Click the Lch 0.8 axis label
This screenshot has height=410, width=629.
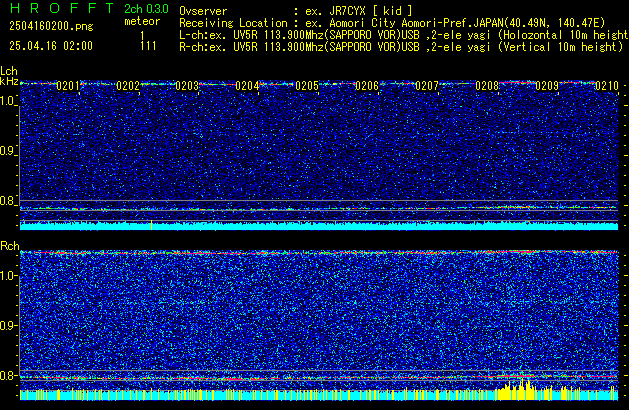click(x=8, y=201)
